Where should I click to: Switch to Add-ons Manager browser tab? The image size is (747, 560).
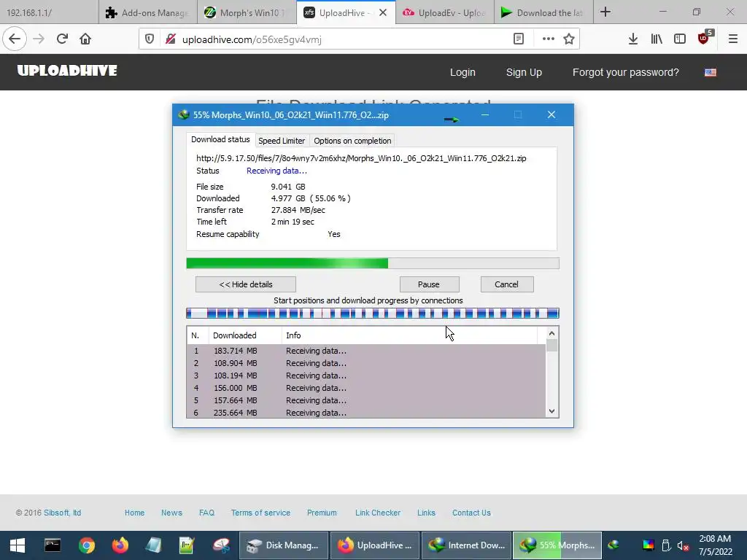point(148,12)
